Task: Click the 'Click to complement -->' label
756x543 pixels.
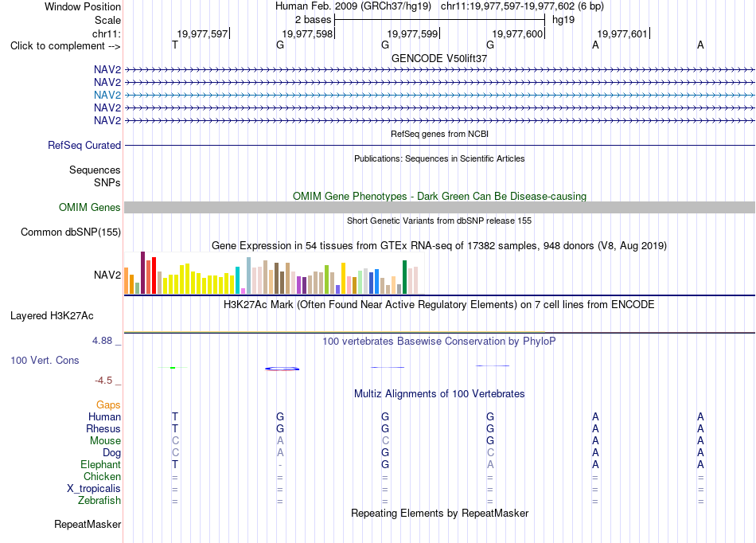Action: [65, 46]
